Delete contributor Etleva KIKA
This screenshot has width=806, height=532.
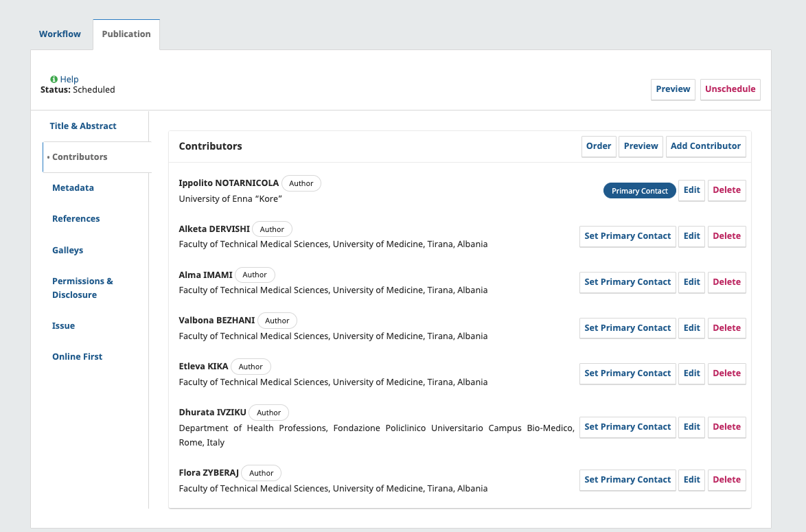pyautogui.click(x=726, y=373)
